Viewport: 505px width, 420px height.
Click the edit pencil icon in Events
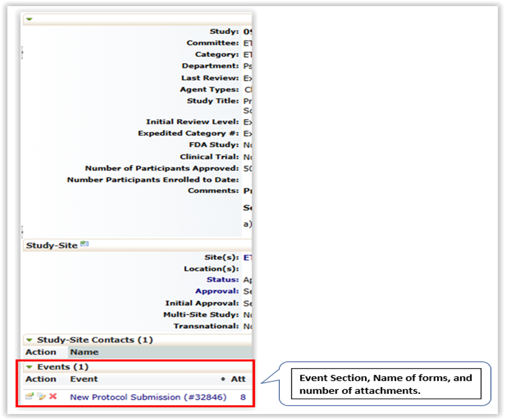(x=41, y=396)
